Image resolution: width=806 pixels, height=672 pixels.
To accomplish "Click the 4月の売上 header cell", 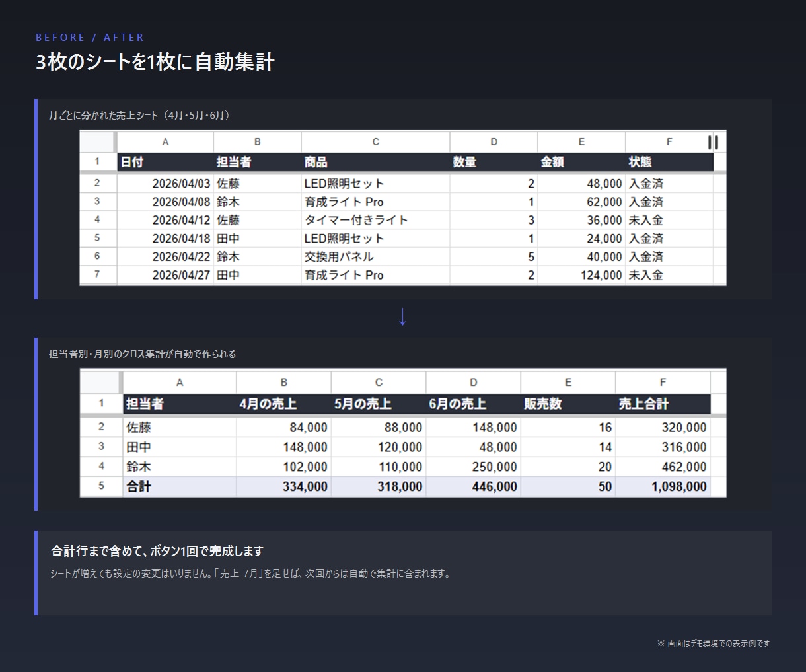I will 283,404.
